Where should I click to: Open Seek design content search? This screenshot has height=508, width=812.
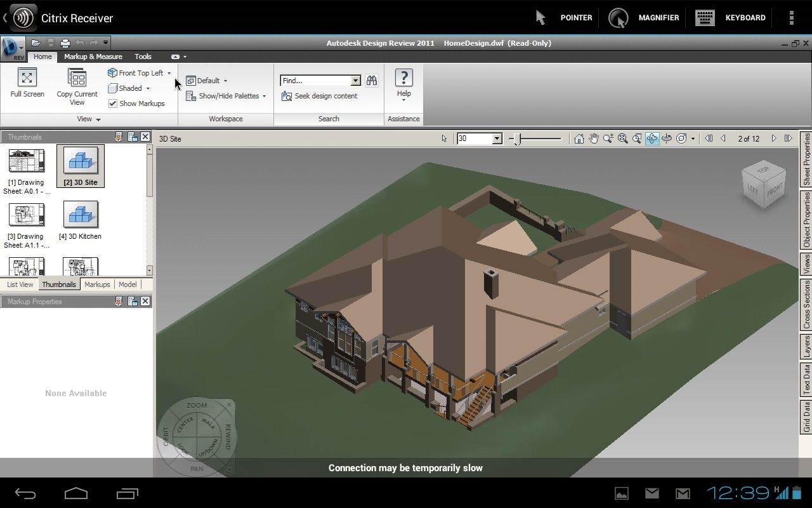pos(319,96)
